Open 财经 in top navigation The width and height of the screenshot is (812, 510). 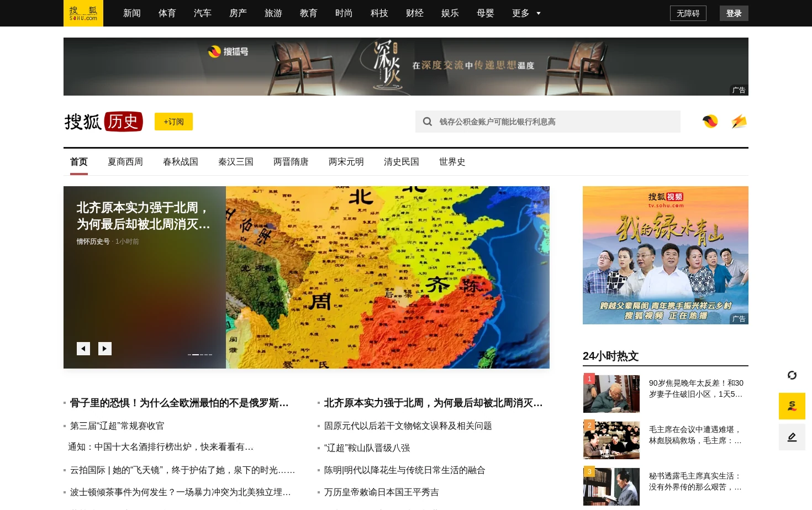click(x=415, y=13)
